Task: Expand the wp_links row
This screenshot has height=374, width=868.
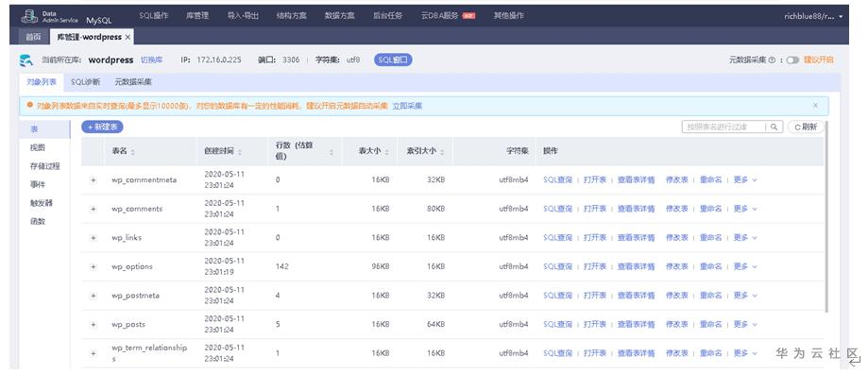Action: [93, 237]
